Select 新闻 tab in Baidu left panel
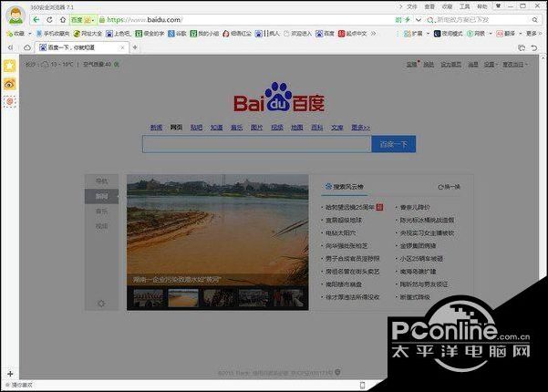The width and height of the screenshot is (548, 392). click(102, 196)
